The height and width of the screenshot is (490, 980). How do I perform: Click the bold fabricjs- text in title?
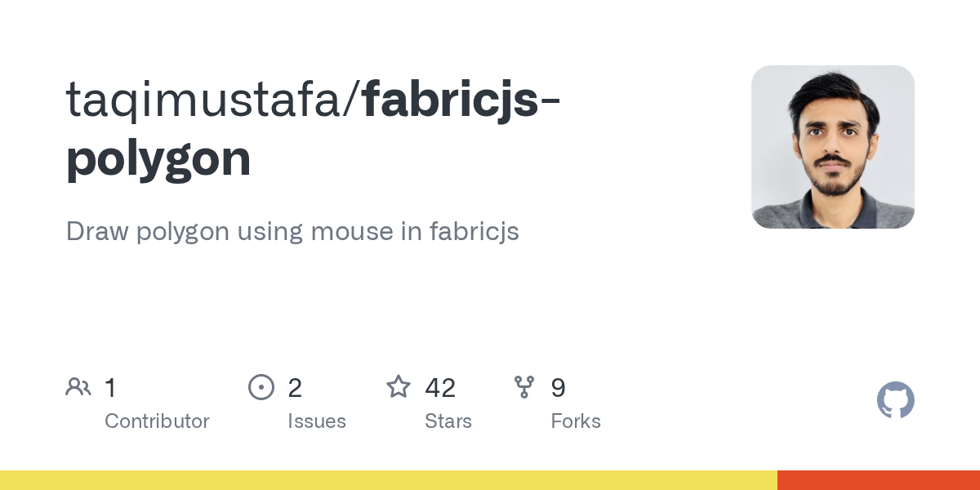[x=461, y=99]
